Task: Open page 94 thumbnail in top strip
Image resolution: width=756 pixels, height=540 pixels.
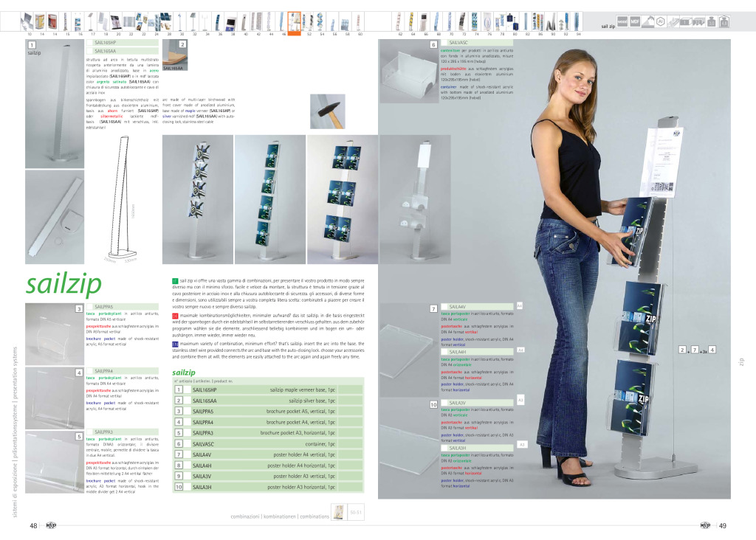Action: click(577, 21)
